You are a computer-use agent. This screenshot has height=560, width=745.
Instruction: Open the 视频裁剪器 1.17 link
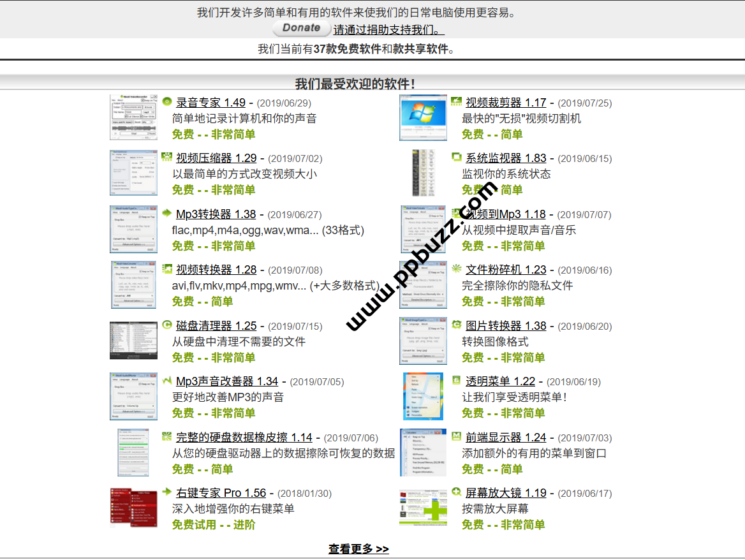coord(506,103)
